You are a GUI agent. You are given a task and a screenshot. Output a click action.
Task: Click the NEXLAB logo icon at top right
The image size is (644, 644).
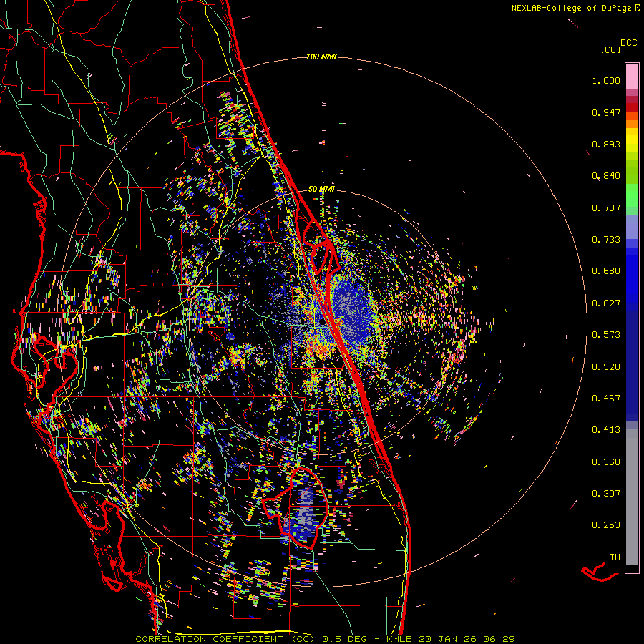click(638, 8)
